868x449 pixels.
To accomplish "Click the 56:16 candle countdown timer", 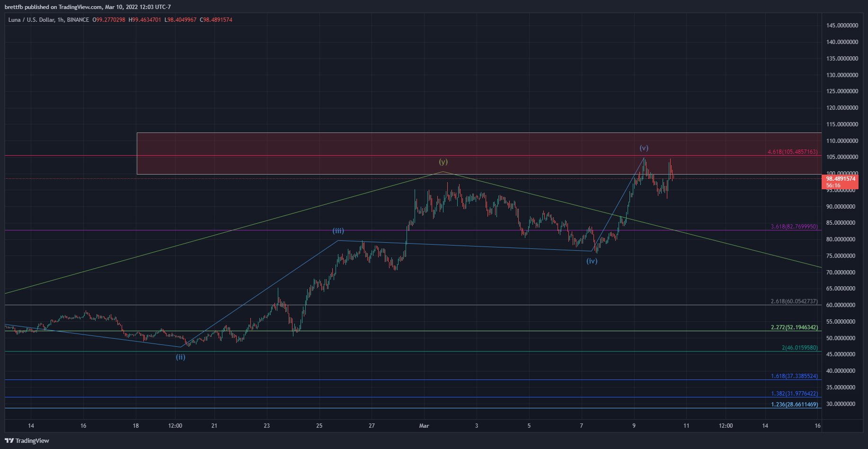I will click(x=833, y=185).
